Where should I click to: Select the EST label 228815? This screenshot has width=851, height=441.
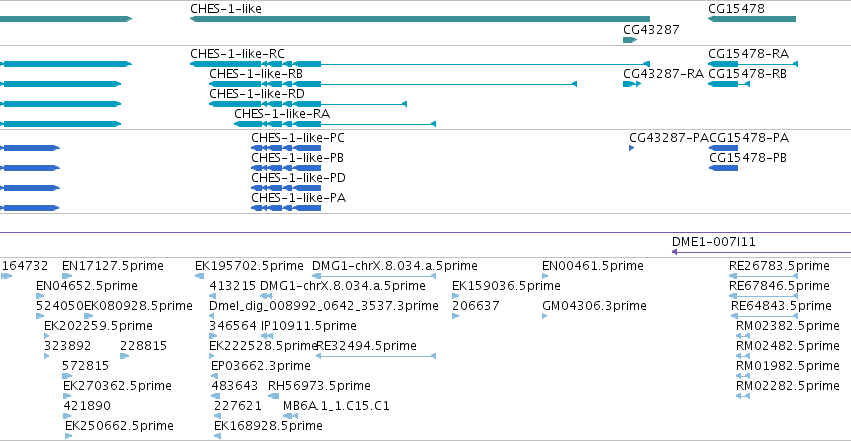pyautogui.click(x=143, y=346)
